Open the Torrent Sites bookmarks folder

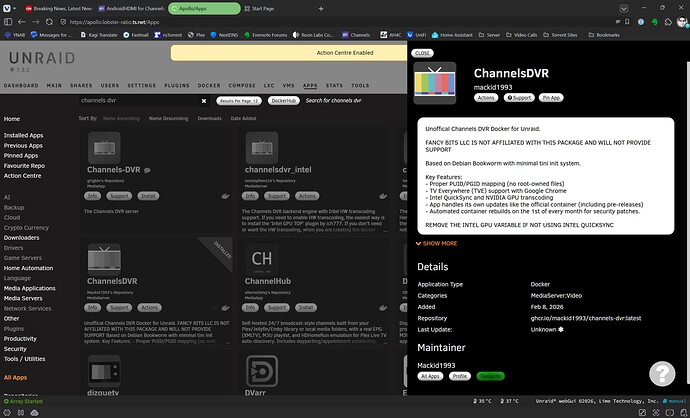coord(560,35)
